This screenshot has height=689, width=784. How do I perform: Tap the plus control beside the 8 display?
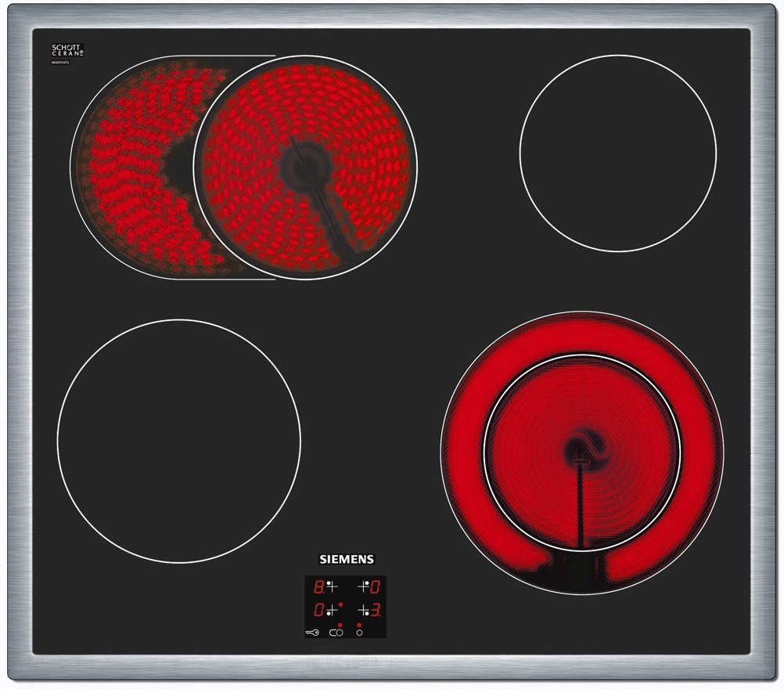point(333,586)
